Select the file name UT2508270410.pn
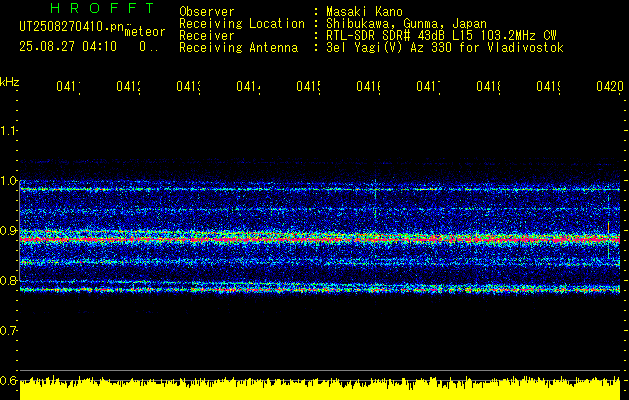The width and height of the screenshot is (629, 400). (x=72, y=27)
